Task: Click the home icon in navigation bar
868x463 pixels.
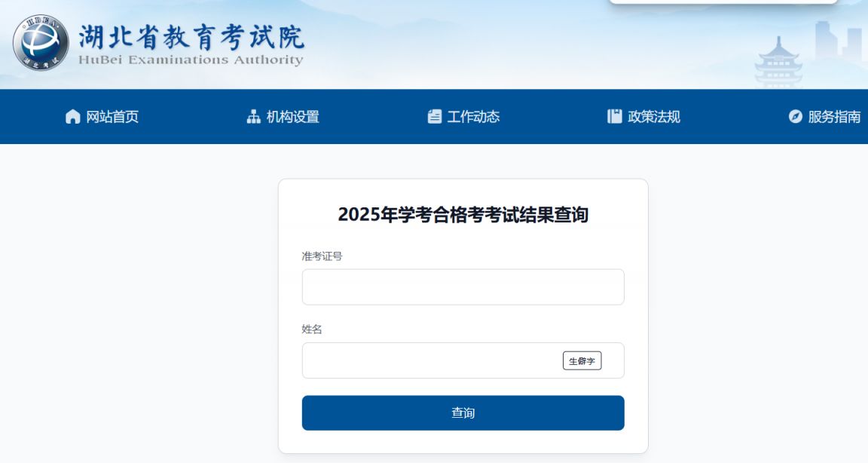Action: point(72,117)
